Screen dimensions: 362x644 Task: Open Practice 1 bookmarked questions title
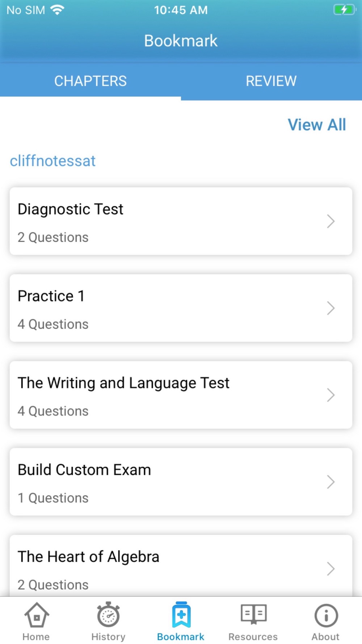51,296
